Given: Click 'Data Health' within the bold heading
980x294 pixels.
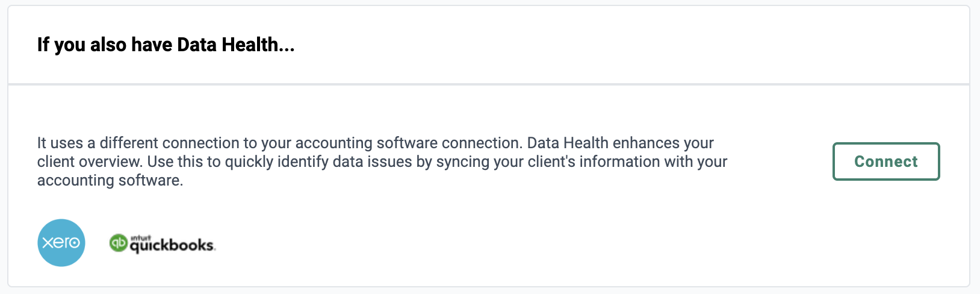Looking at the screenshot, I should (x=228, y=45).
